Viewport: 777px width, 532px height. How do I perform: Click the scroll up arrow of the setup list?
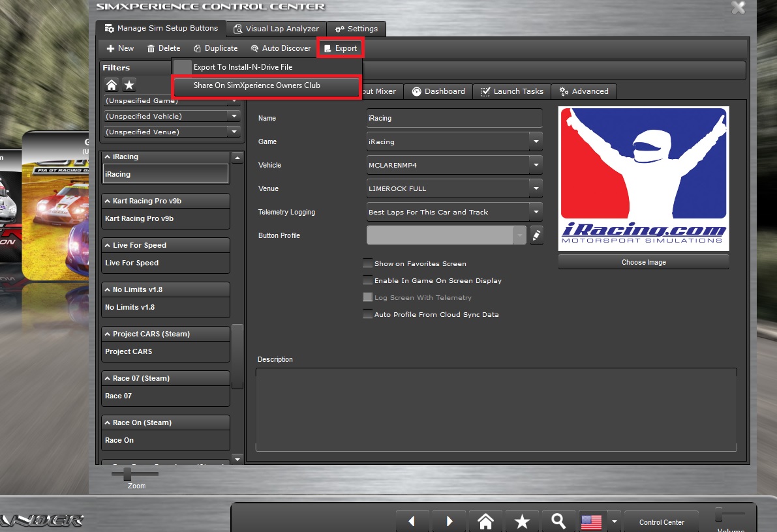click(x=237, y=158)
